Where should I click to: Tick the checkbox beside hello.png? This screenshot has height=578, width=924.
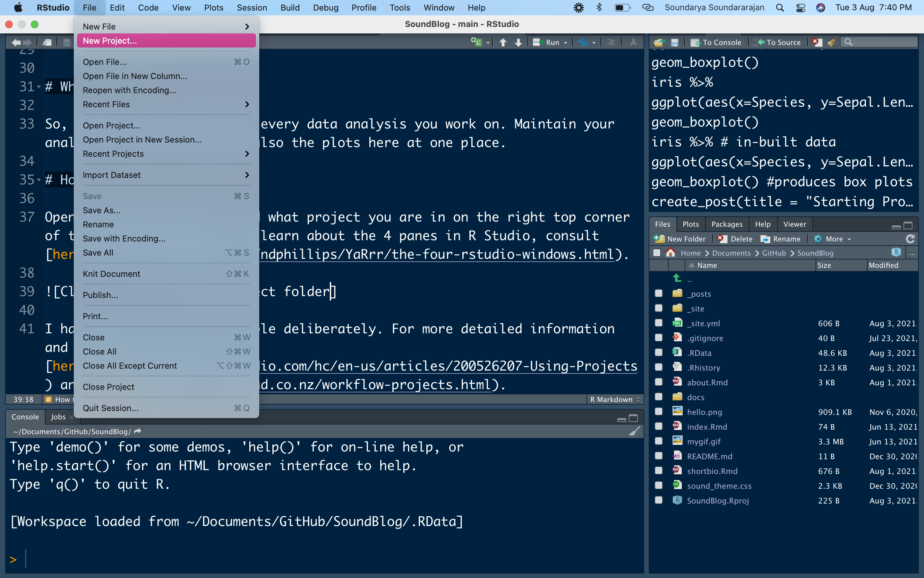click(x=659, y=411)
